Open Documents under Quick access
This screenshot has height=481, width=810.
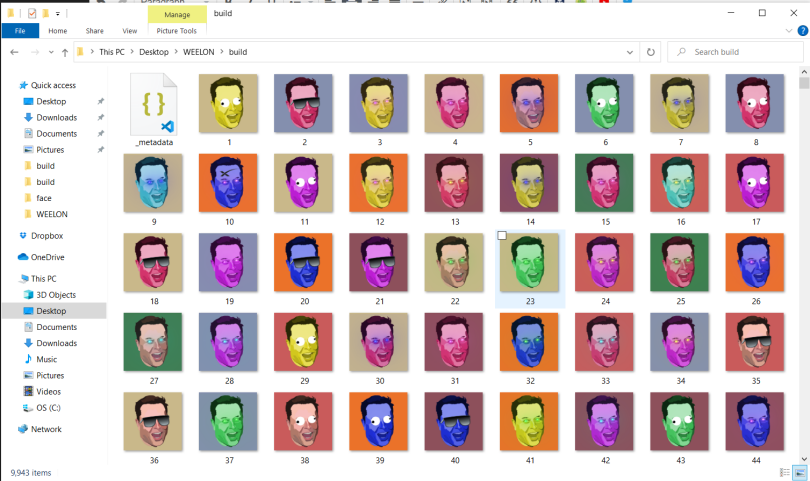tap(51, 133)
